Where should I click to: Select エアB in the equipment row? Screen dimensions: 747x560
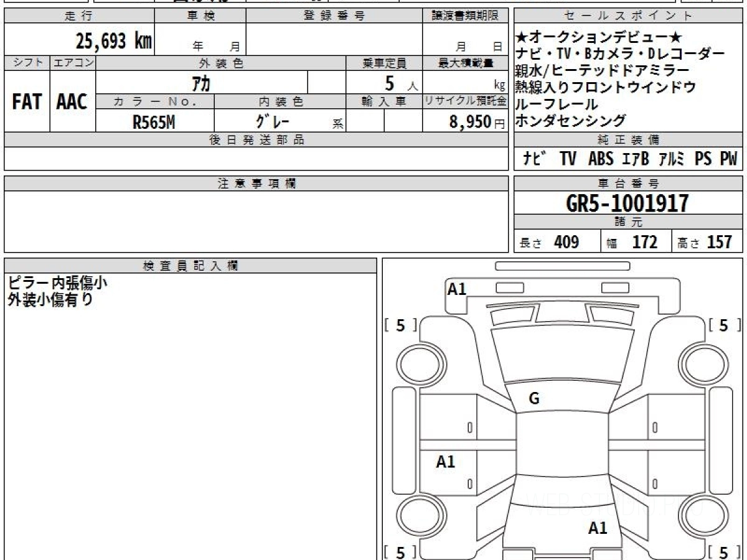point(636,159)
